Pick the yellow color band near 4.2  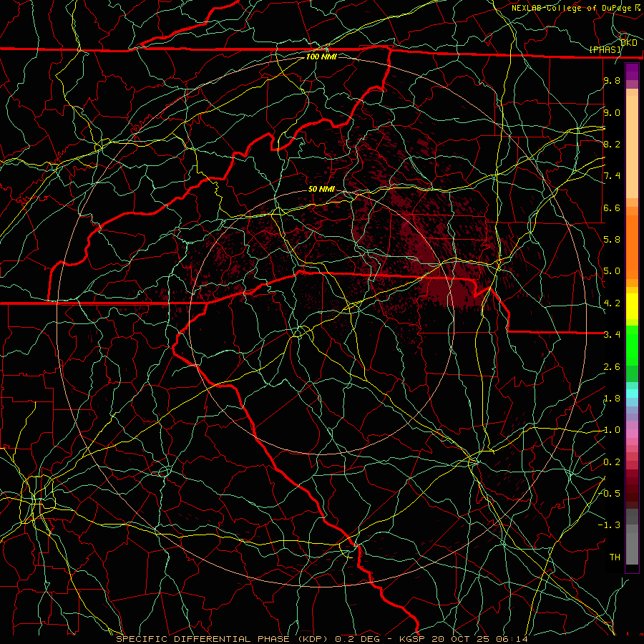632,306
